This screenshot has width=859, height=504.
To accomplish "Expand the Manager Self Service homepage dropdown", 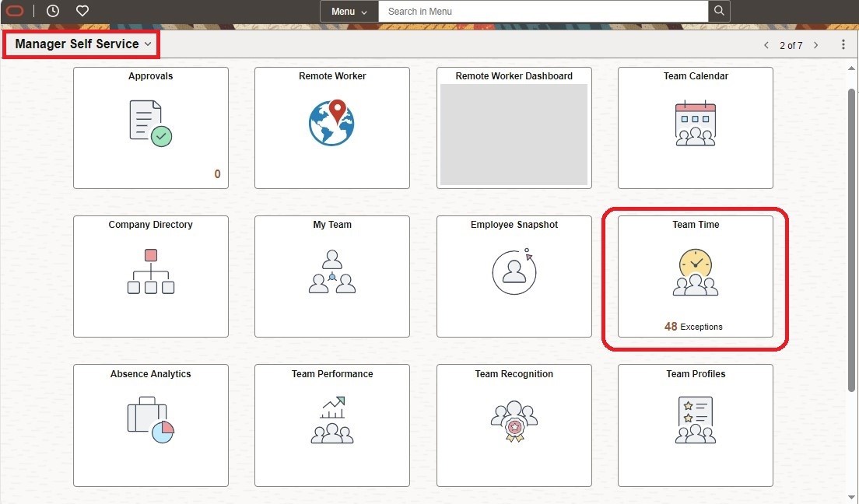I will click(82, 44).
